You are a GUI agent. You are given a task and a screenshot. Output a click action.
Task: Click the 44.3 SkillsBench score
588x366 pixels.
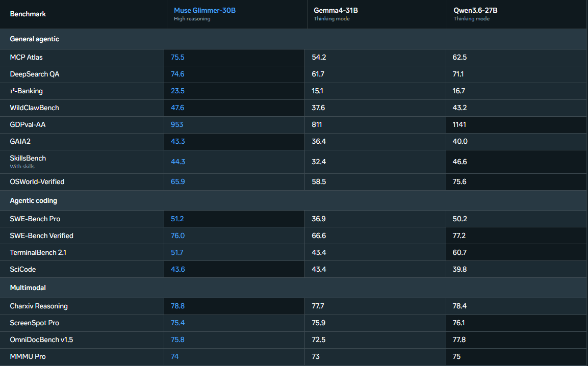178,162
